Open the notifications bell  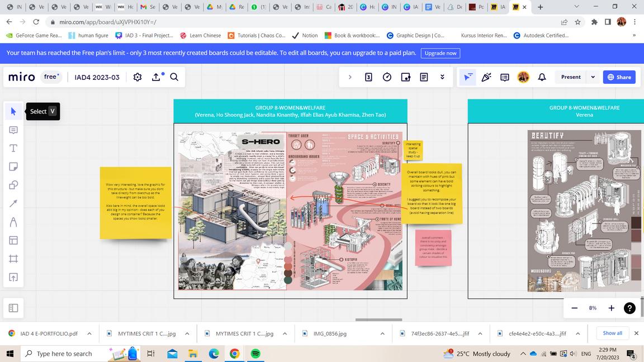click(x=542, y=77)
